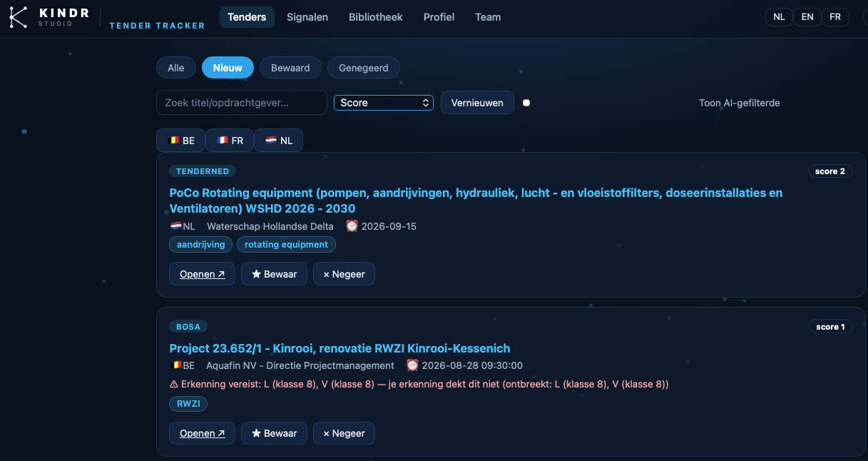This screenshot has height=461, width=868.
Task: Switch the language to FR
Action: click(835, 17)
